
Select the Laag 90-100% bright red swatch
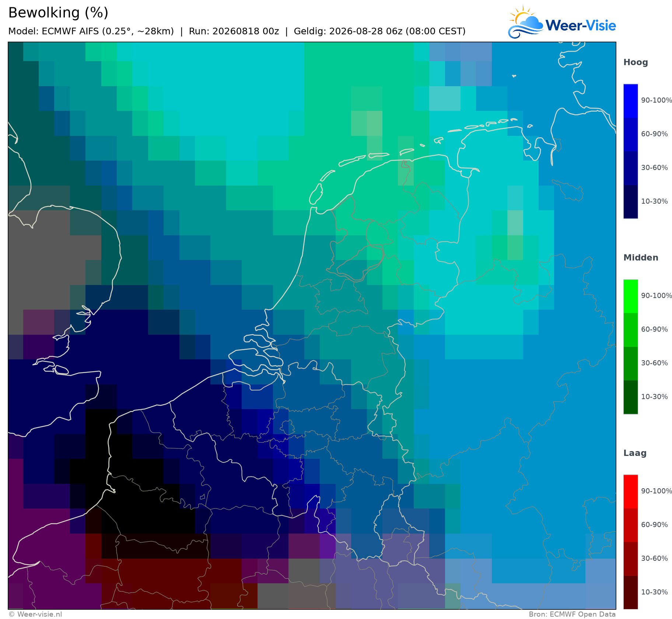(630, 492)
